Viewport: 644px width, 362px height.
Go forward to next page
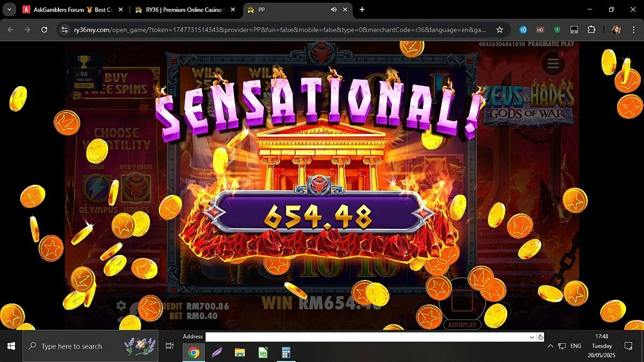coord(27,30)
